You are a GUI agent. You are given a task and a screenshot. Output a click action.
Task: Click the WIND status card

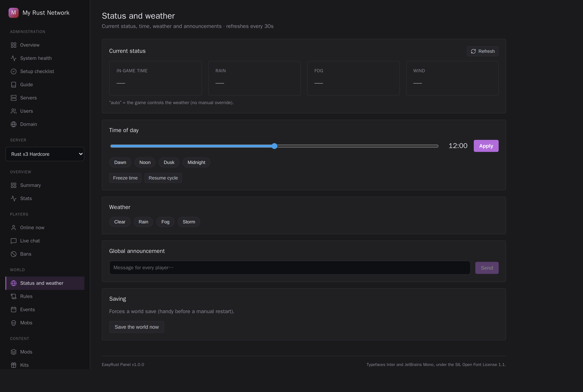click(452, 78)
